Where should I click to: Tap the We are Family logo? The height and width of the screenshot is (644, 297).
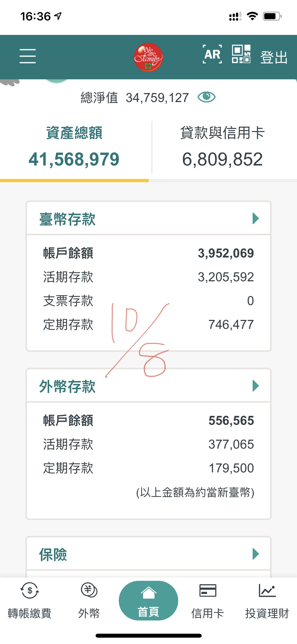click(x=148, y=57)
